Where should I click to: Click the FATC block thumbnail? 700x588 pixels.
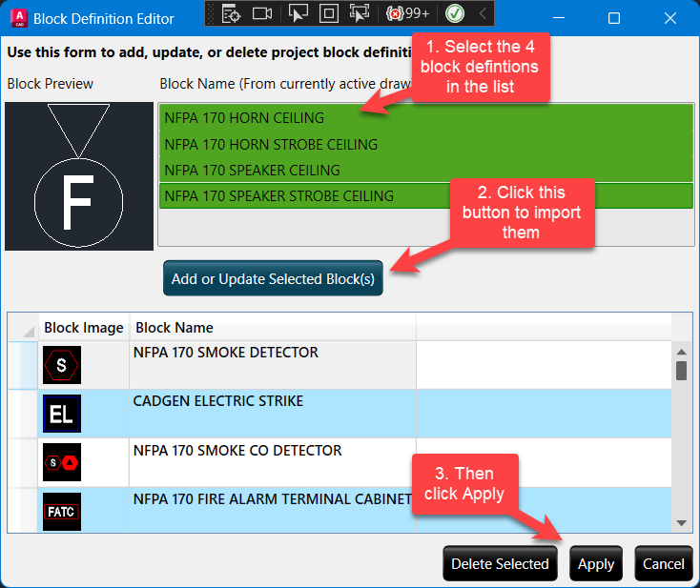(x=62, y=511)
